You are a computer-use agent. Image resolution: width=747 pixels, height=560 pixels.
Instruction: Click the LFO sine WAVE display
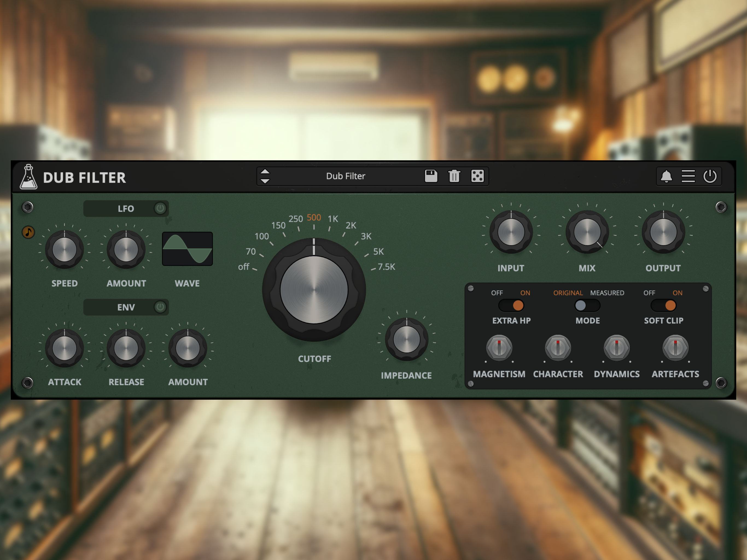click(187, 249)
